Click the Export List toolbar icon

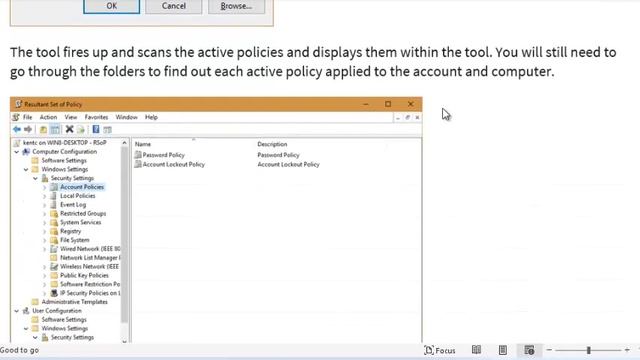pyautogui.click(x=81, y=130)
